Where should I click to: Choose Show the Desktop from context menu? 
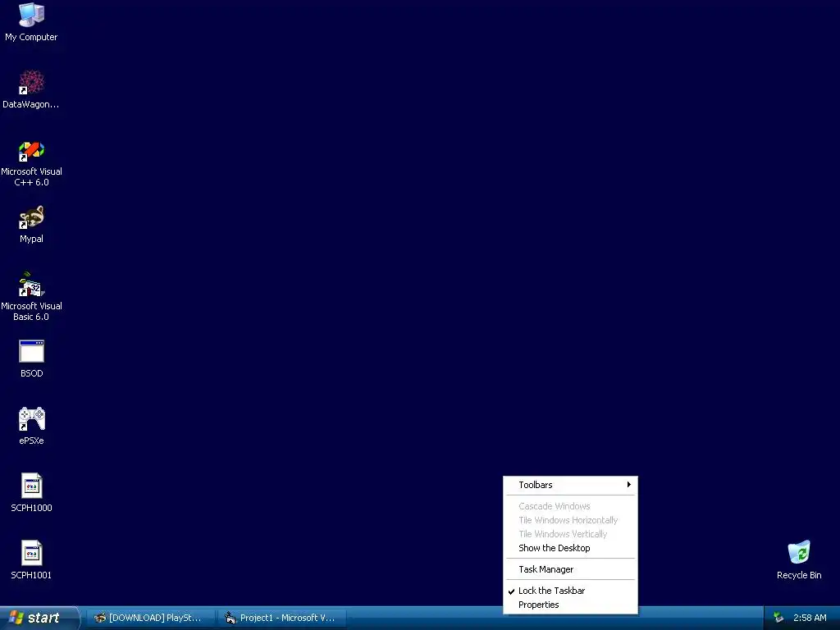tap(571, 548)
